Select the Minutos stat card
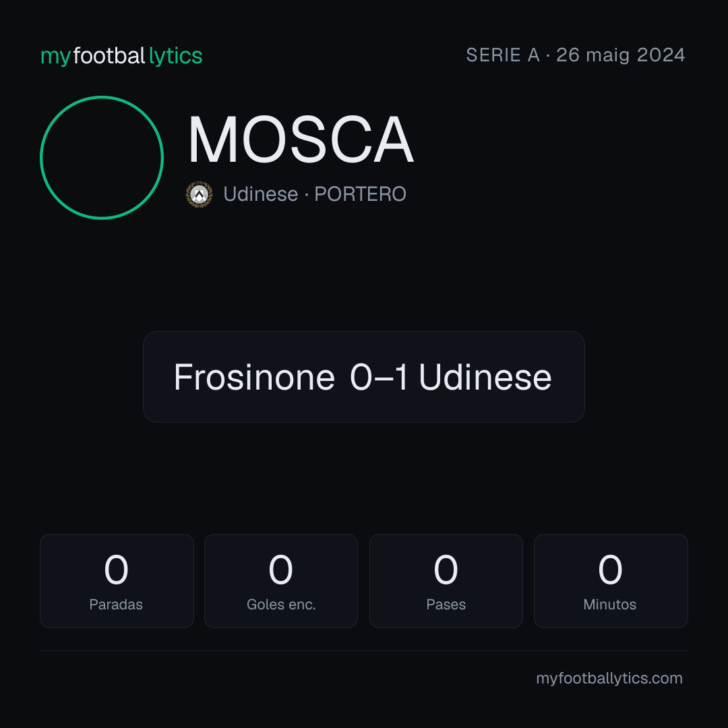Screen dimensions: 728x728 tap(611, 581)
